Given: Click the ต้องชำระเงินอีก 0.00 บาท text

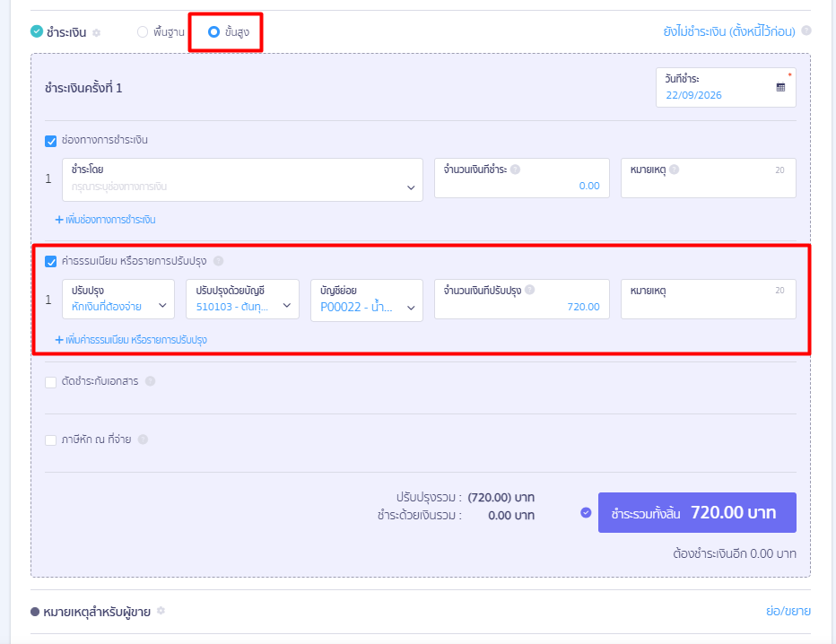Looking at the screenshot, I should (734, 553).
